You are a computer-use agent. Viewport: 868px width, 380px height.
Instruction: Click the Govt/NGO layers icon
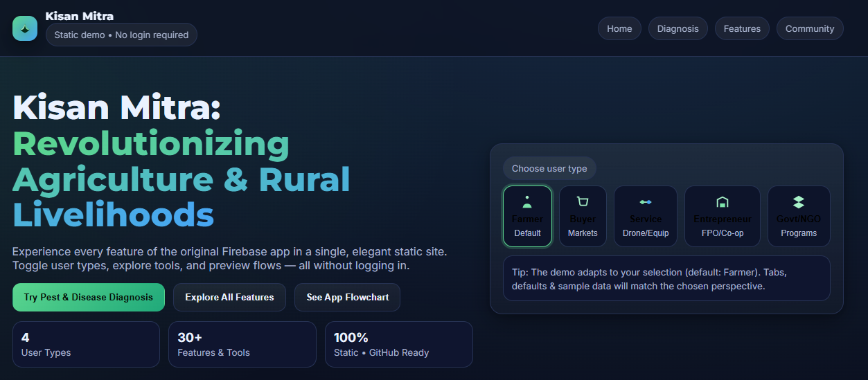click(799, 202)
